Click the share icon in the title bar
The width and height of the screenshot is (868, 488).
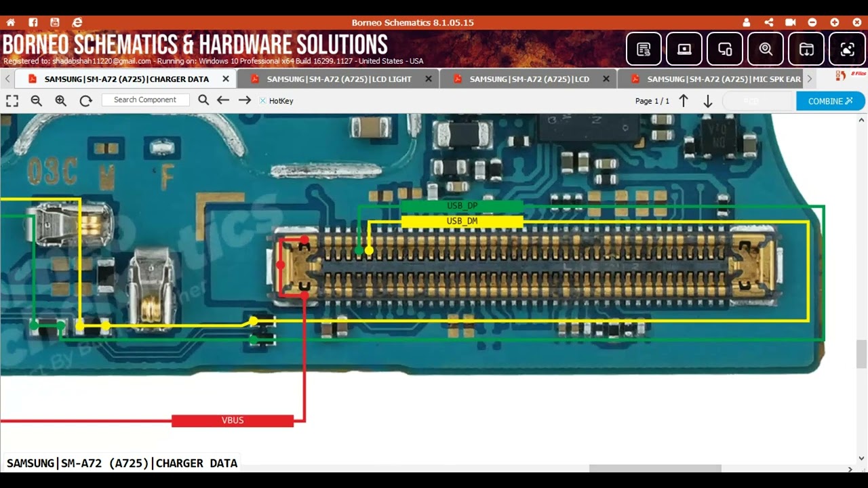click(768, 22)
